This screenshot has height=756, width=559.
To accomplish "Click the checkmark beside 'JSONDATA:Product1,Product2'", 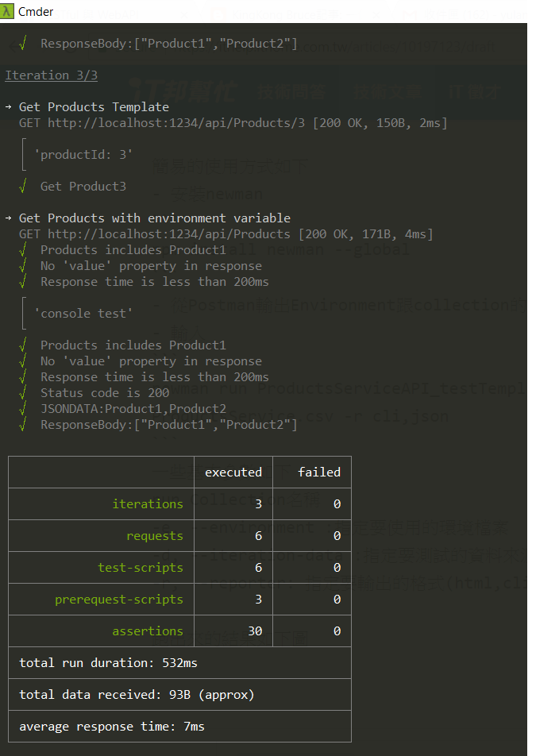I will click(x=22, y=408).
